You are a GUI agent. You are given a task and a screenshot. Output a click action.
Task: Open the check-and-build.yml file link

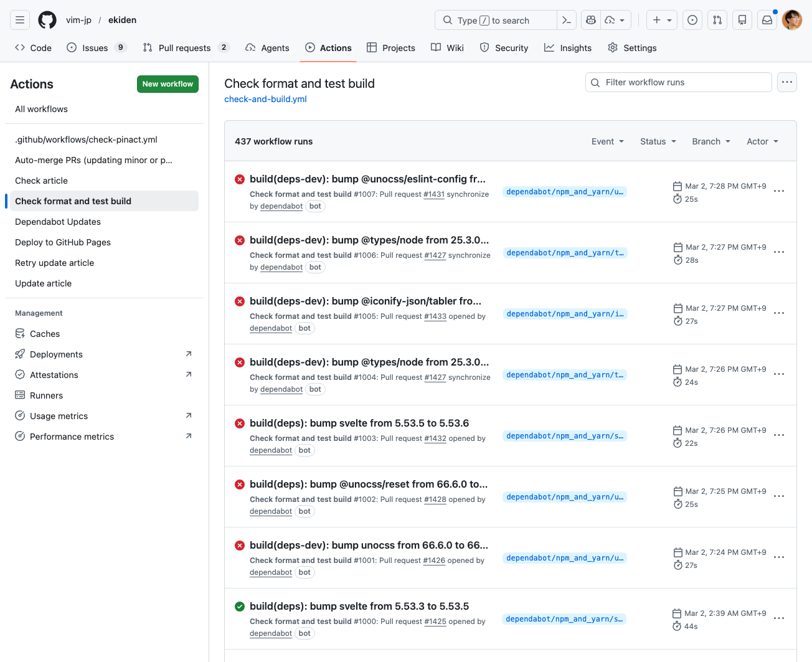tap(265, 99)
